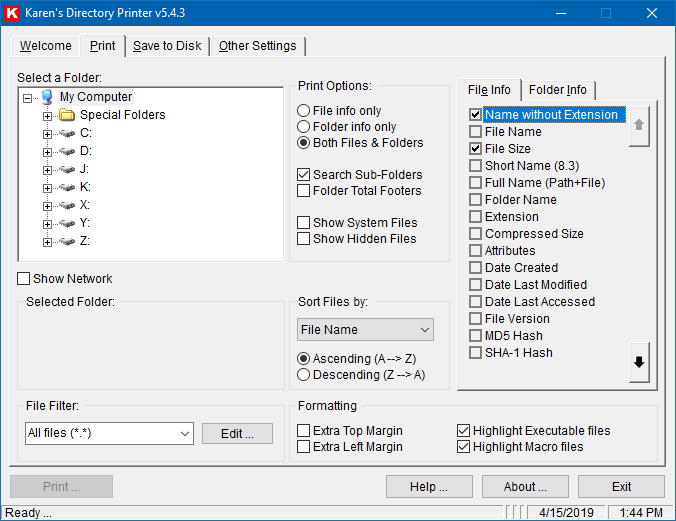Check the Attributes option
Screen dimensions: 676x521
pos(475,251)
